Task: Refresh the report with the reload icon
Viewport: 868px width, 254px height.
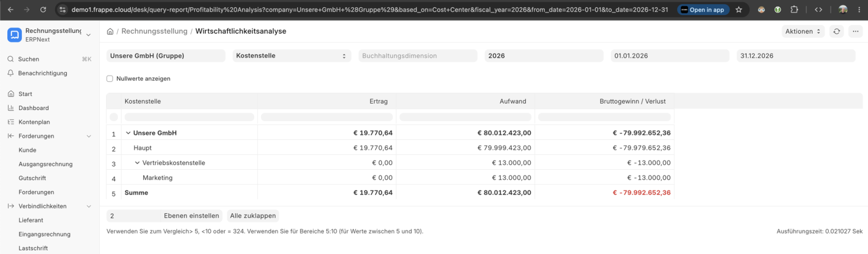Action: pyautogui.click(x=836, y=31)
